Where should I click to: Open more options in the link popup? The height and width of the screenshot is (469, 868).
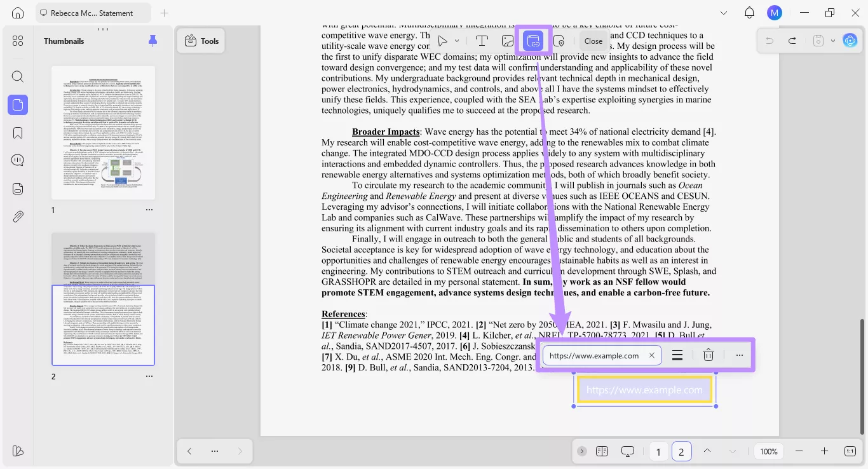coord(739,355)
